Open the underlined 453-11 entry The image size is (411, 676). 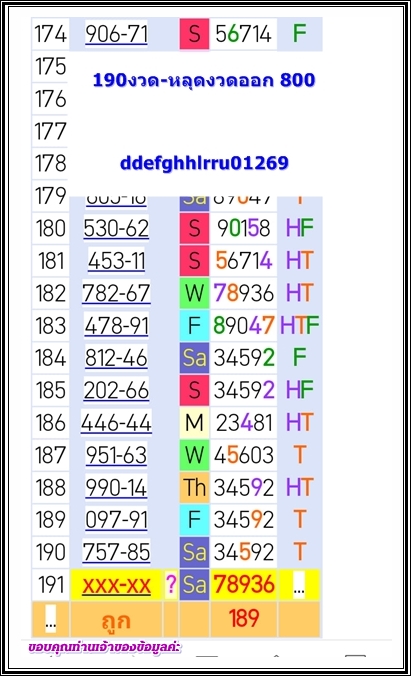(116, 260)
